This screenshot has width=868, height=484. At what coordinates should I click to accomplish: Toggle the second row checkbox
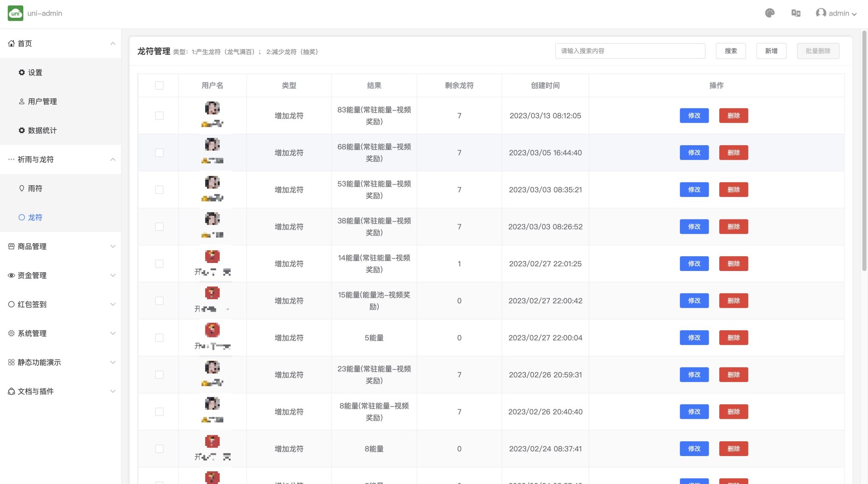(159, 152)
